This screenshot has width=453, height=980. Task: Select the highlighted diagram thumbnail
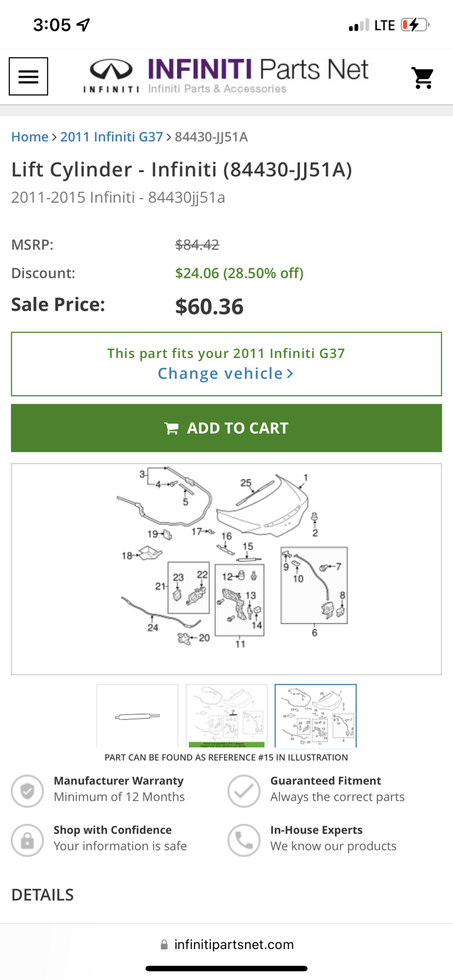226,716
